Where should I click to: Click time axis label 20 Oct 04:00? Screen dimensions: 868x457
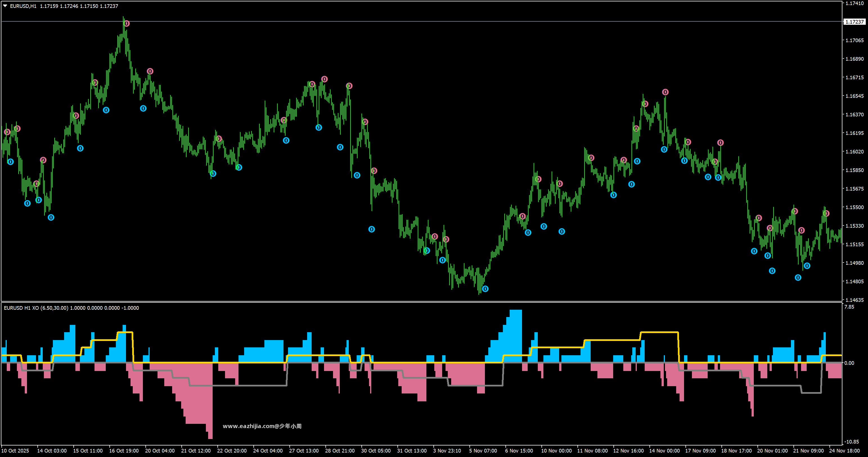(160, 451)
